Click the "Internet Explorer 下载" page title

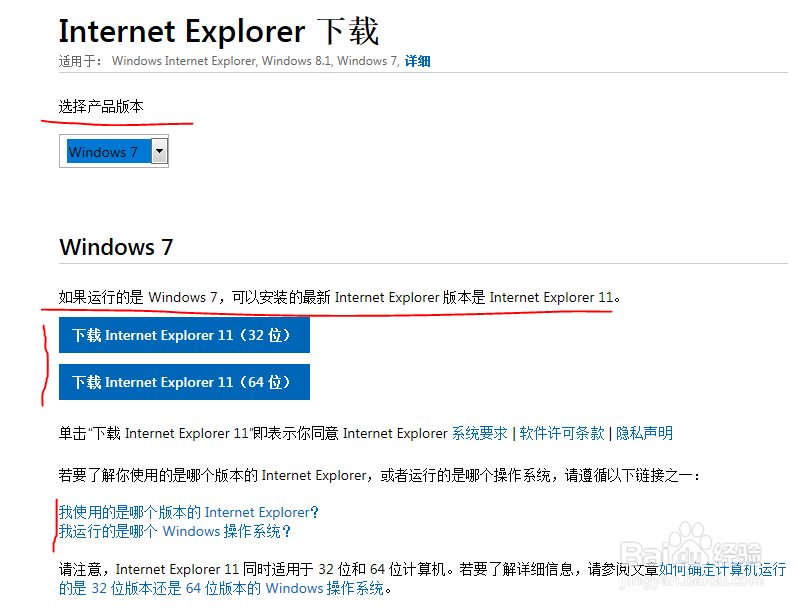point(218,31)
